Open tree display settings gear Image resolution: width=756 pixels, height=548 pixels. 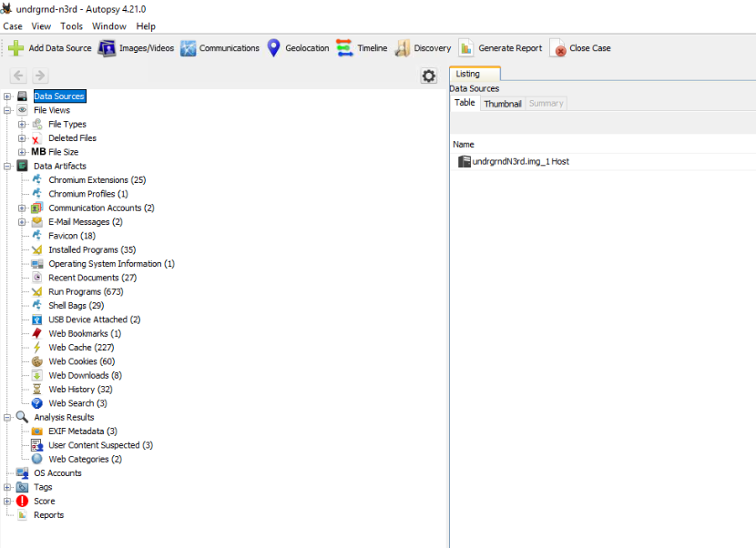(x=429, y=76)
